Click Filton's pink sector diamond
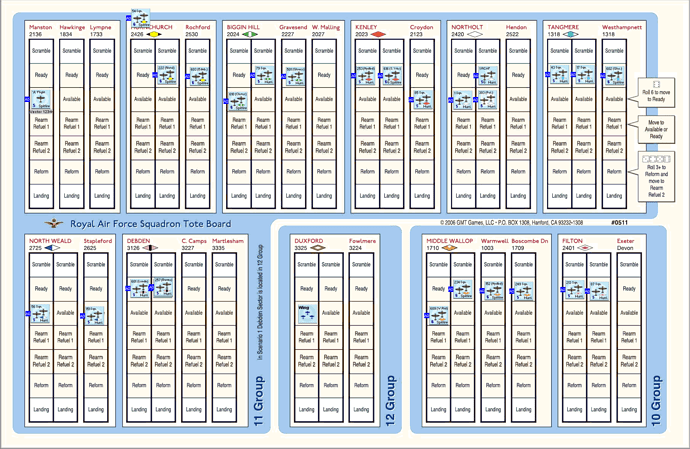Viewport: 690px width, 449px height. [x=585, y=248]
